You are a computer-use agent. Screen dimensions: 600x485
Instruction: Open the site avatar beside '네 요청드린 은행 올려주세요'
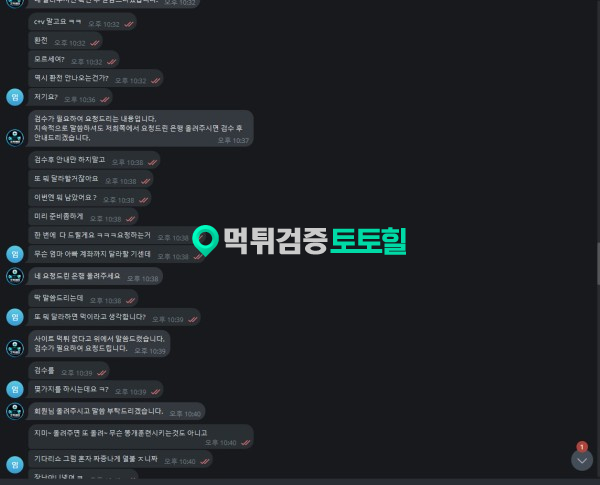pos(15,276)
